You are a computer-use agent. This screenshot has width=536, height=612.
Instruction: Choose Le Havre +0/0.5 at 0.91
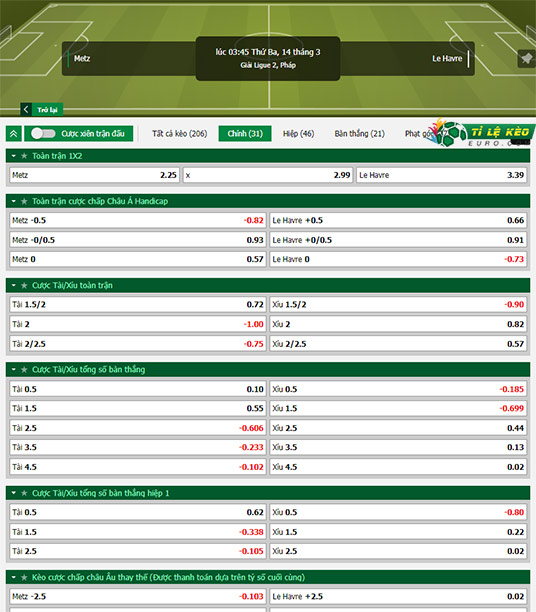click(398, 240)
